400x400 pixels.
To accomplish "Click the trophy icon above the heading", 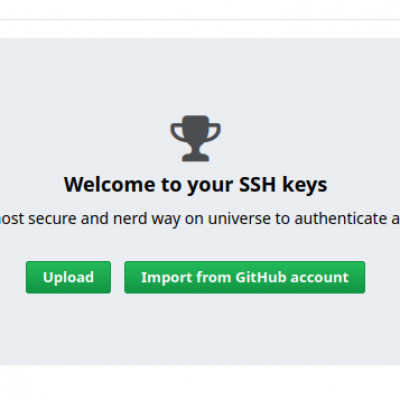I will click(195, 138).
